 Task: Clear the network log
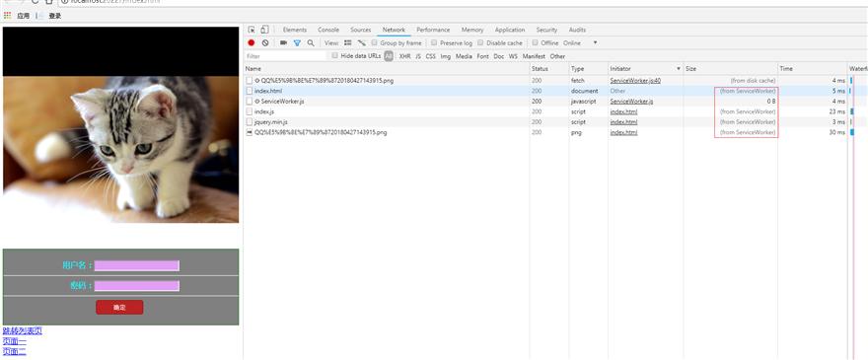(x=265, y=42)
